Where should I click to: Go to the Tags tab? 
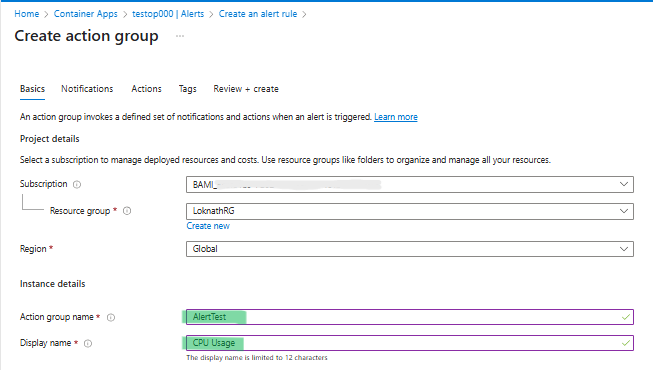point(187,89)
